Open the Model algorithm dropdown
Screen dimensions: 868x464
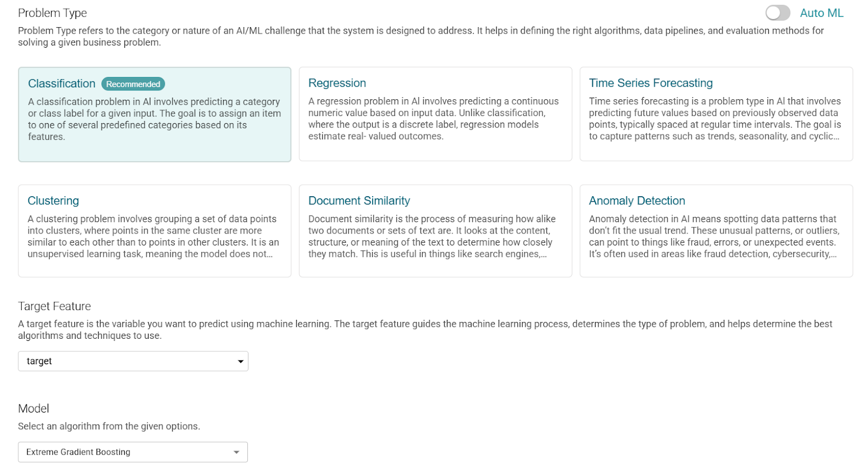[x=132, y=452]
